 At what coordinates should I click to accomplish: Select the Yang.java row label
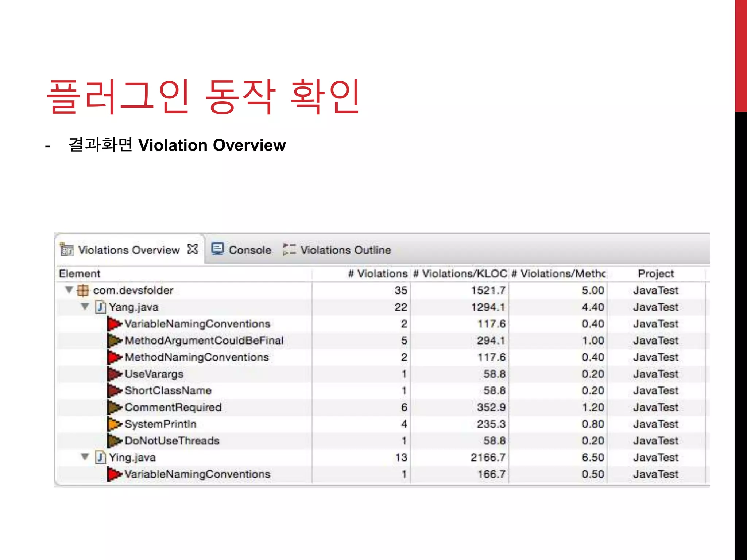pyautogui.click(x=133, y=307)
